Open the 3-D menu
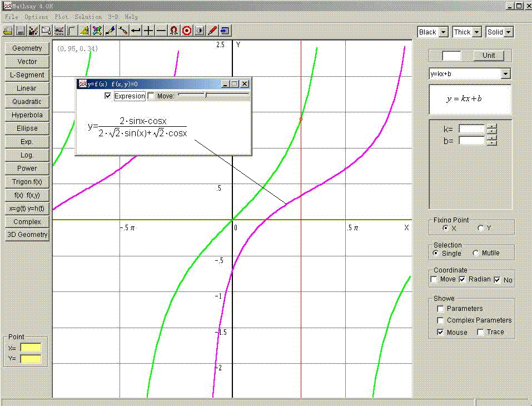The image size is (532, 406). (x=113, y=17)
